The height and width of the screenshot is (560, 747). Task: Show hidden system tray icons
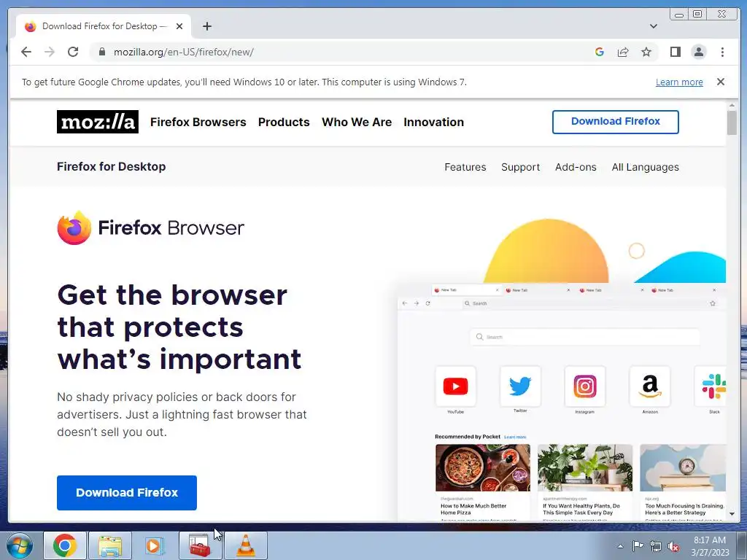pos(620,546)
